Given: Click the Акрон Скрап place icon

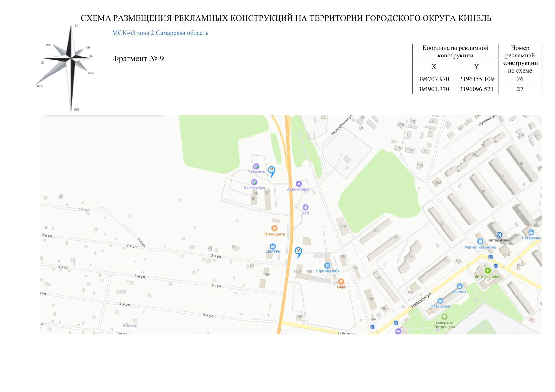Looking at the screenshot, I should tap(299, 184).
